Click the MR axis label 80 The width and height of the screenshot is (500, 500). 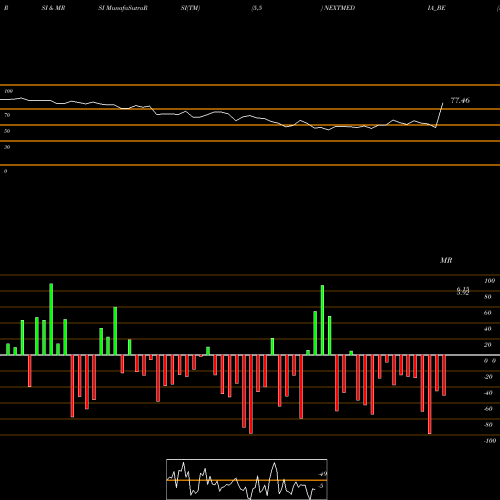pyautogui.click(x=488, y=297)
